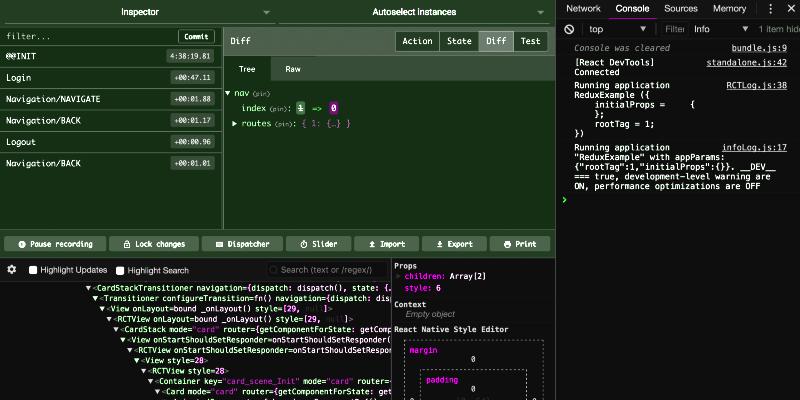Enable the Highlight Updates checkbox
The image size is (800, 400).
tap(33, 270)
